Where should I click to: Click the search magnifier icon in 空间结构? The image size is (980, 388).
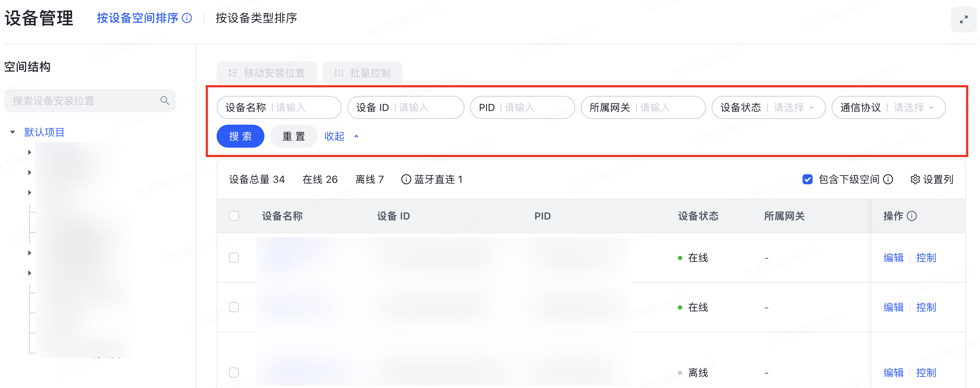165,101
